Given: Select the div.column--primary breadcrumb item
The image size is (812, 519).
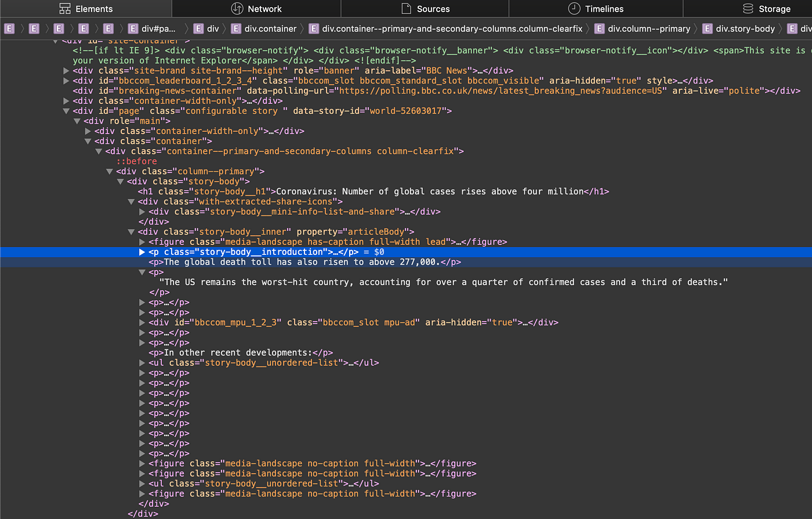Looking at the screenshot, I should coord(642,28).
